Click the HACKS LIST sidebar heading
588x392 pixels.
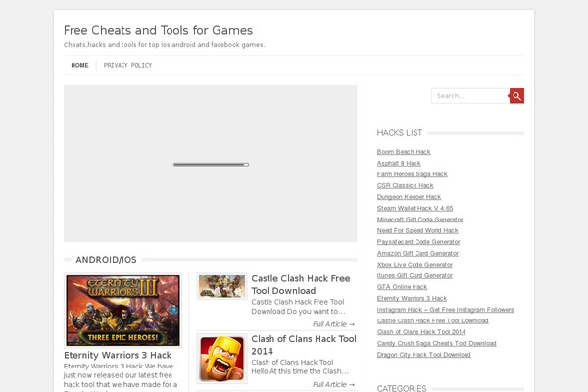point(400,133)
